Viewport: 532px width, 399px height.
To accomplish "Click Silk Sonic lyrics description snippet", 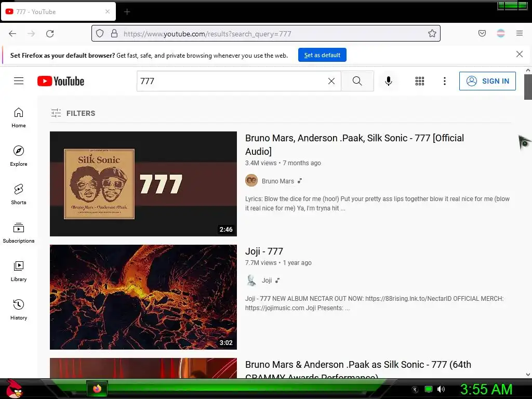I will (377, 204).
